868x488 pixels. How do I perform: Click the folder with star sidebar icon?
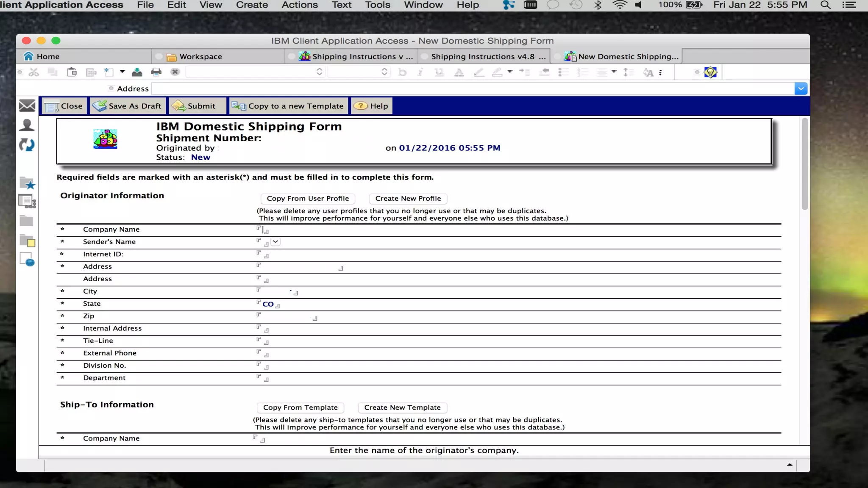27,183
